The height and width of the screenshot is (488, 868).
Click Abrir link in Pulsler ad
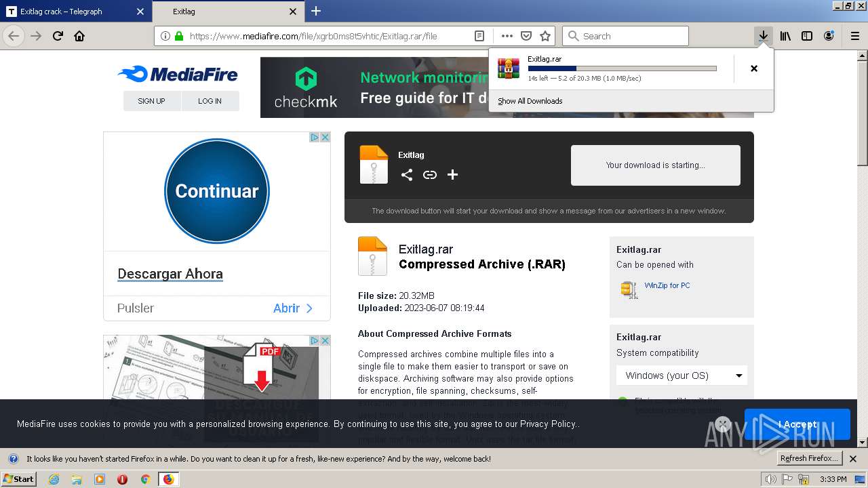pos(293,308)
